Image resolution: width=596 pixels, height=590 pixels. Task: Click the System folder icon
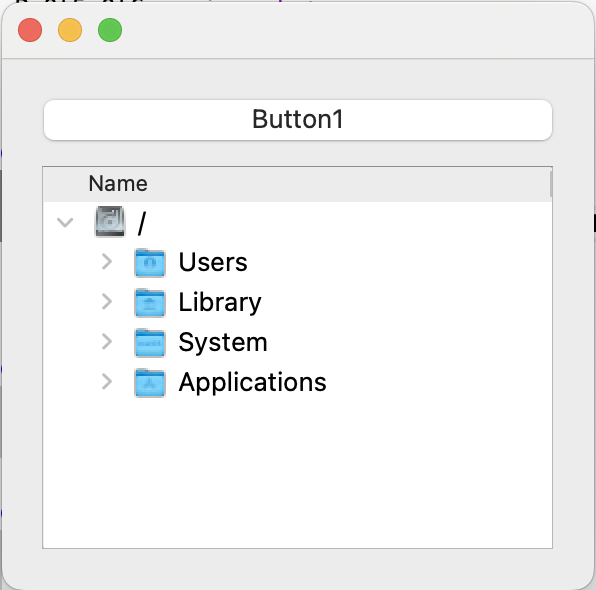pos(150,342)
